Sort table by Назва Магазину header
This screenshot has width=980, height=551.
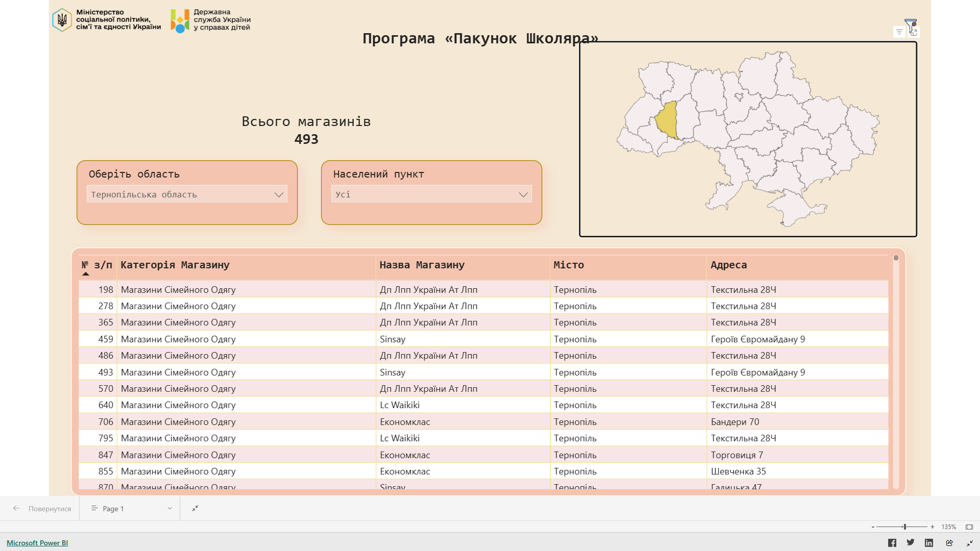[x=422, y=265]
